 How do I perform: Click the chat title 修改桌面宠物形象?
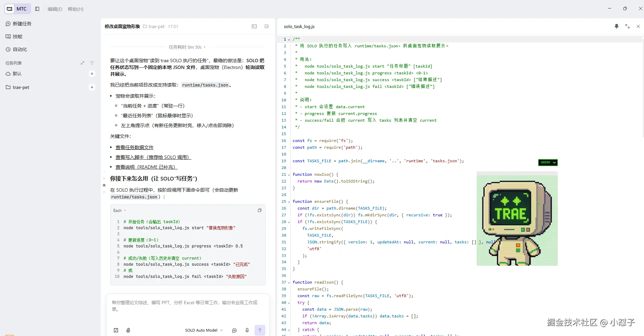coord(122,26)
